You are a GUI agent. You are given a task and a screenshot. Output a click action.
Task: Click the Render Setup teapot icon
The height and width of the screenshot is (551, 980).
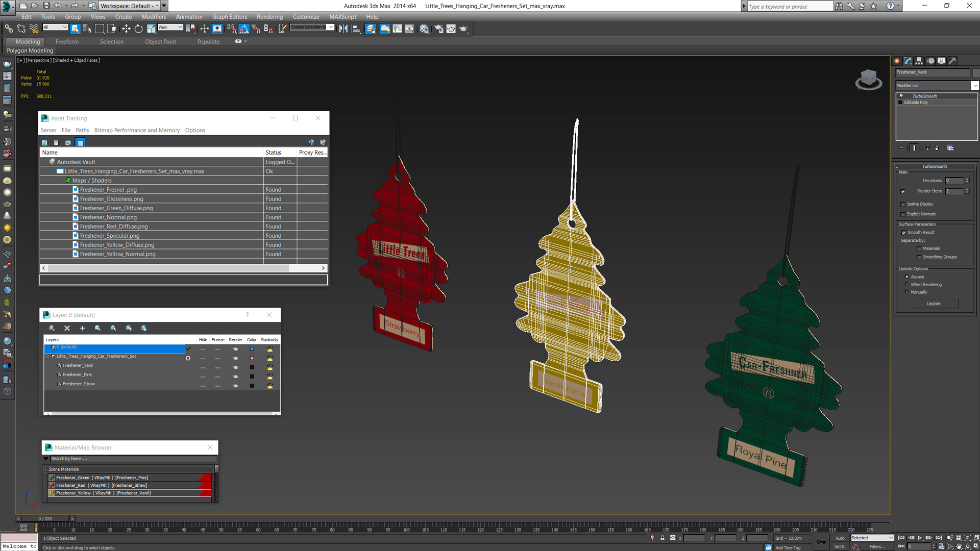[x=438, y=29]
